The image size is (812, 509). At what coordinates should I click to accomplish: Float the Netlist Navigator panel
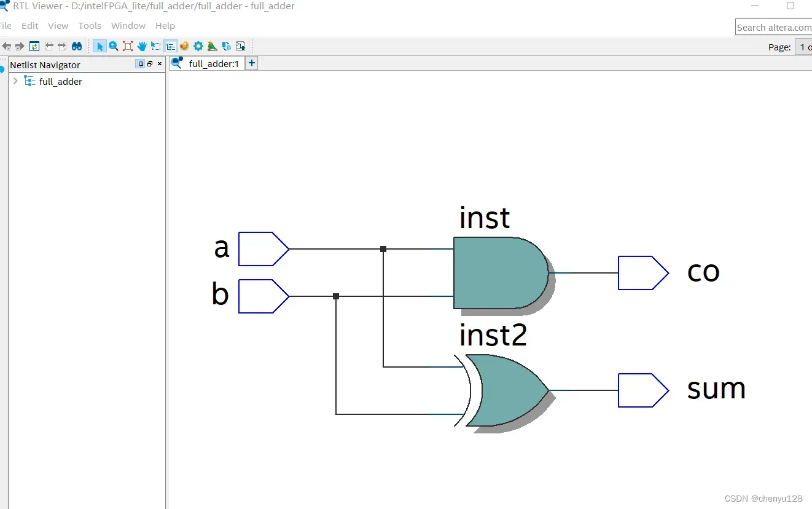coord(150,64)
